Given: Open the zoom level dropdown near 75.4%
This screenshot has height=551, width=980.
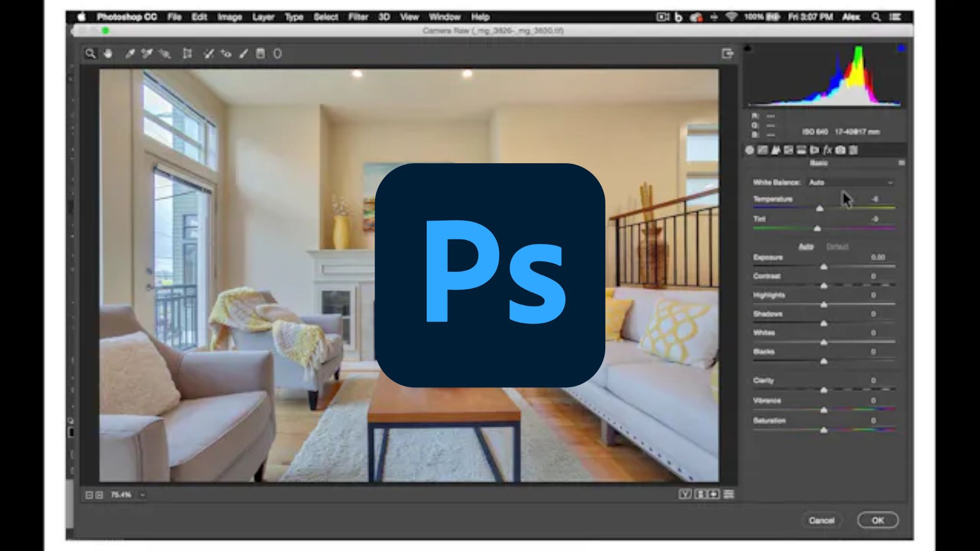Looking at the screenshot, I should click(x=142, y=494).
